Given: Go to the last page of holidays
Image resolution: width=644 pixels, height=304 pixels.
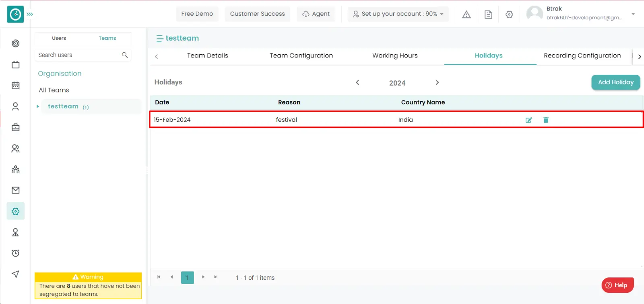Looking at the screenshot, I should [216, 277].
